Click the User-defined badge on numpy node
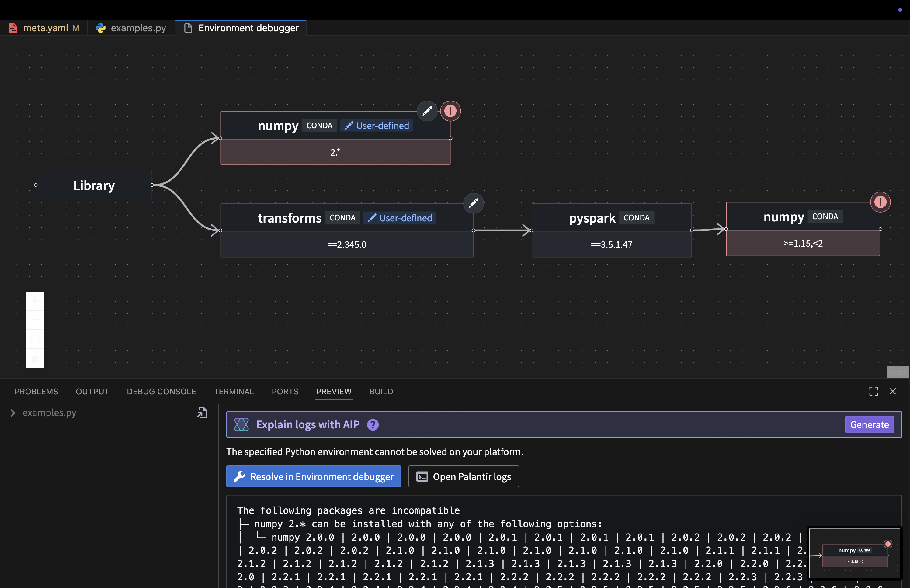Image resolution: width=910 pixels, height=588 pixels. pos(377,126)
